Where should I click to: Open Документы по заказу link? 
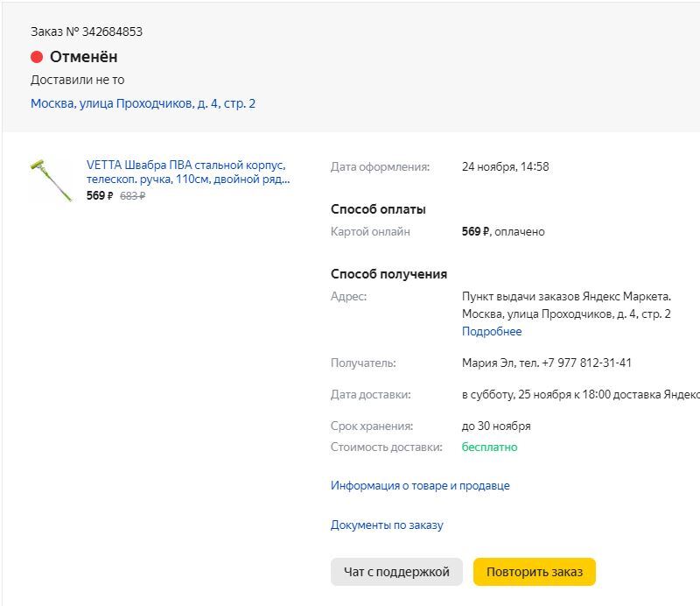(387, 525)
